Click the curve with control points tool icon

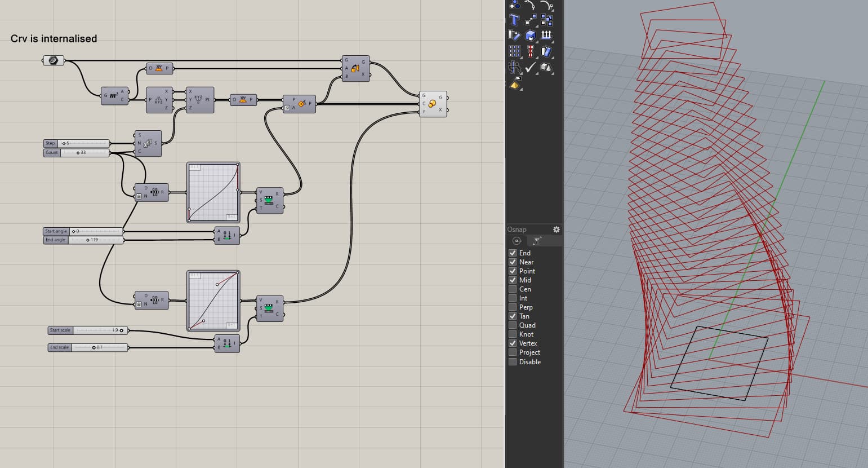530,5
